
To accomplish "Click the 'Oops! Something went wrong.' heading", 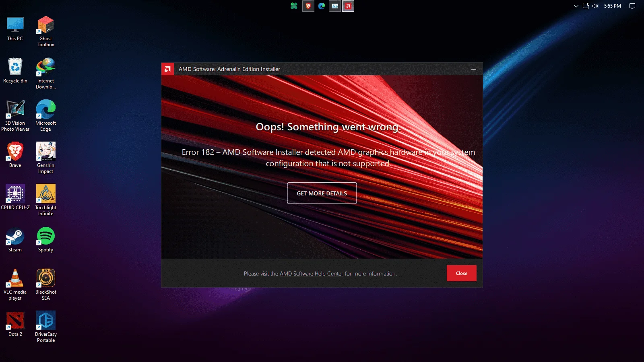I will (328, 127).
